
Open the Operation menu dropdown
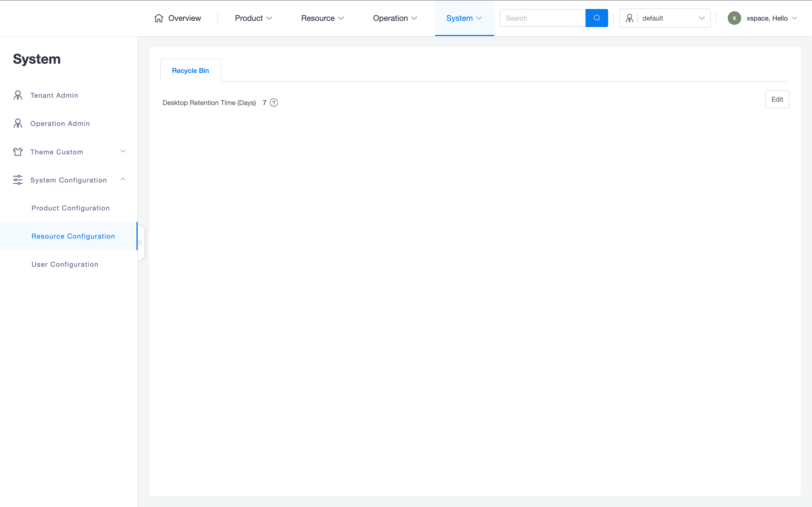(395, 18)
